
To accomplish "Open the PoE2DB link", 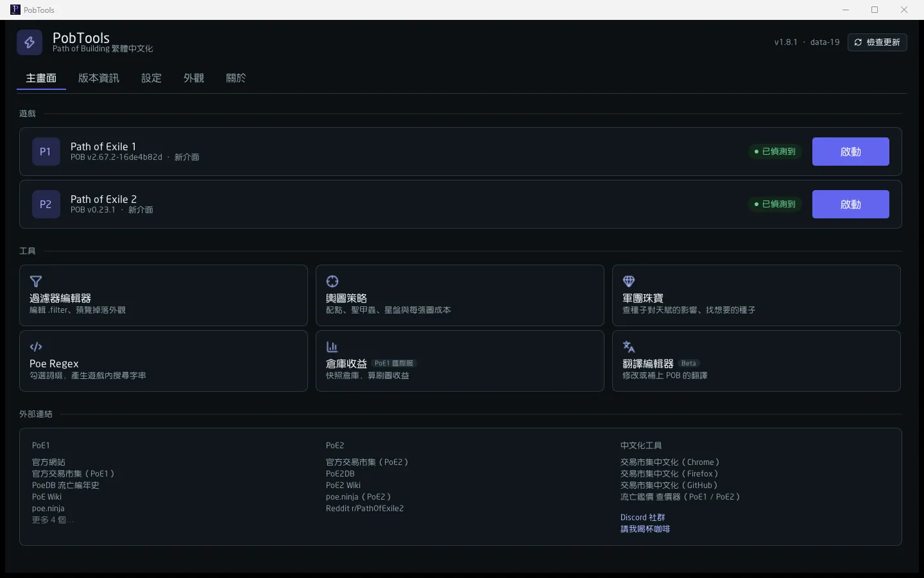I will 340,474.
